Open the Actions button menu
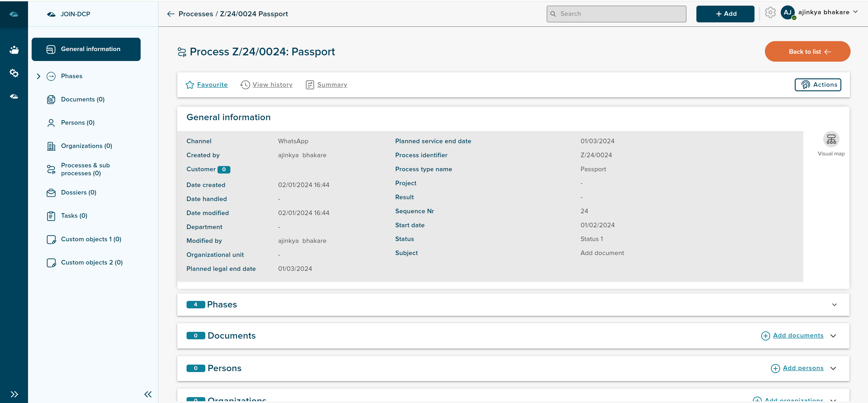 coord(817,85)
